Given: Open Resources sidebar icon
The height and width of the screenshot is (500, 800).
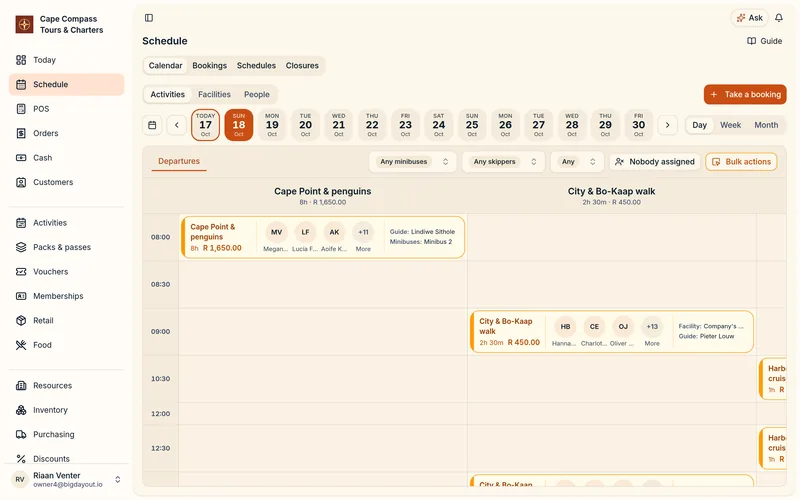Looking at the screenshot, I should point(21,385).
